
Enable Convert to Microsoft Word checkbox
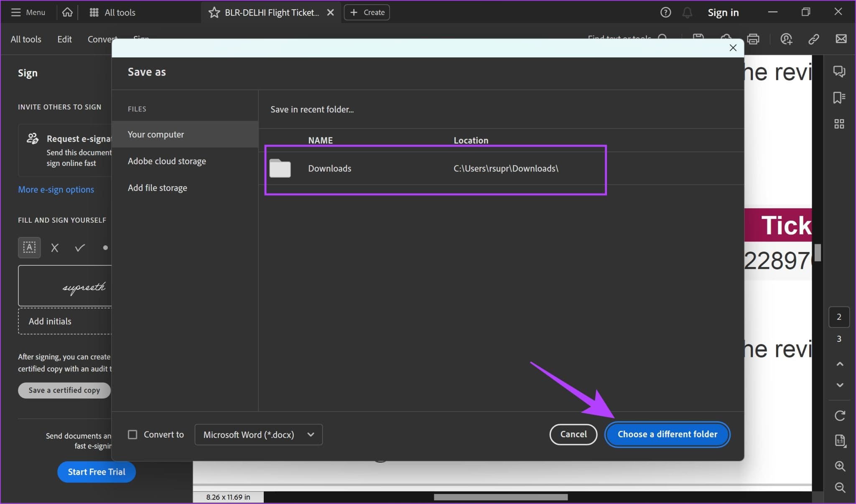pos(132,434)
